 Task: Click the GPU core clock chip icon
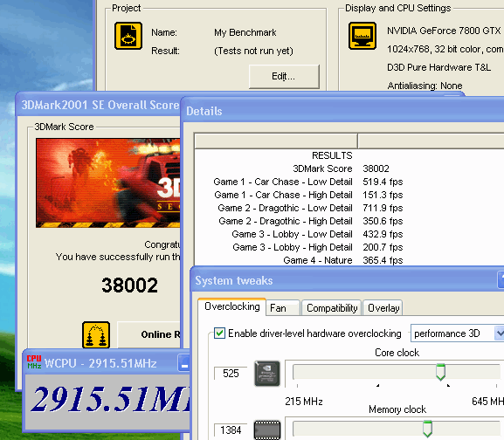point(267,374)
